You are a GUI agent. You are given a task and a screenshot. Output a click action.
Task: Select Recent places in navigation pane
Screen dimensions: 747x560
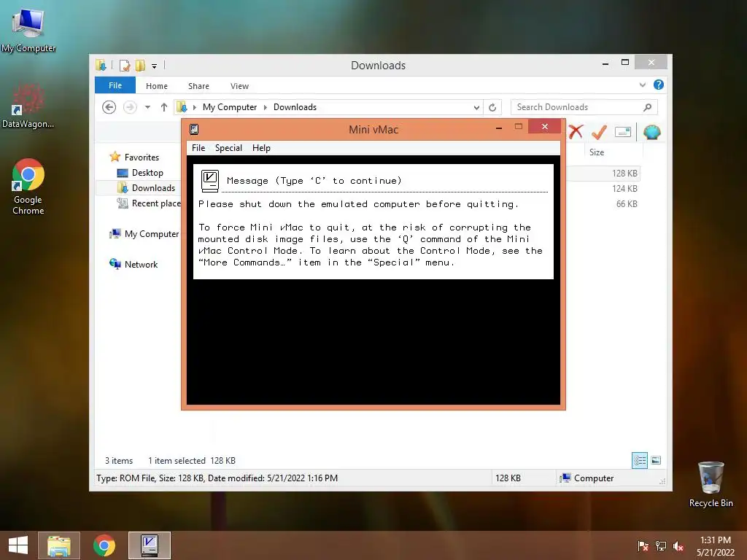[156, 203]
